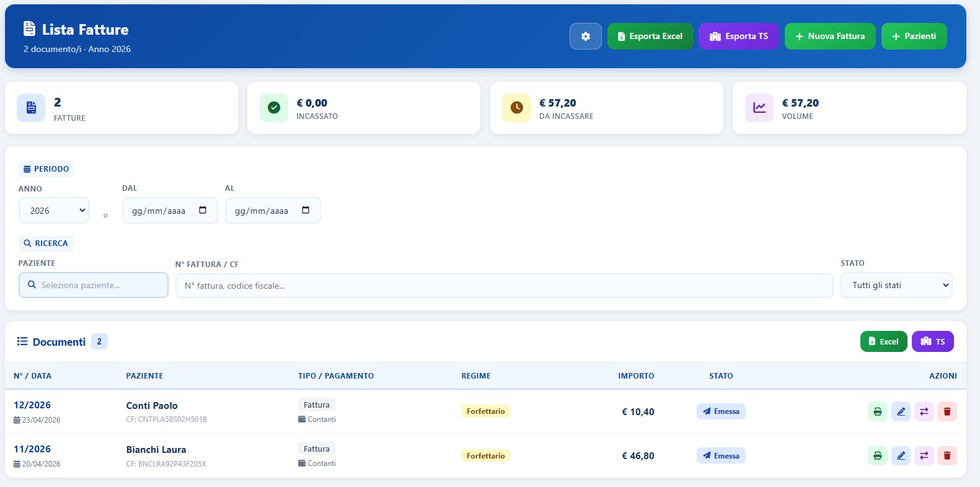Image resolution: width=980 pixels, height=487 pixels.
Task: Edit invoice 11/2026 with pencil icon
Action: [x=901, y=455]
